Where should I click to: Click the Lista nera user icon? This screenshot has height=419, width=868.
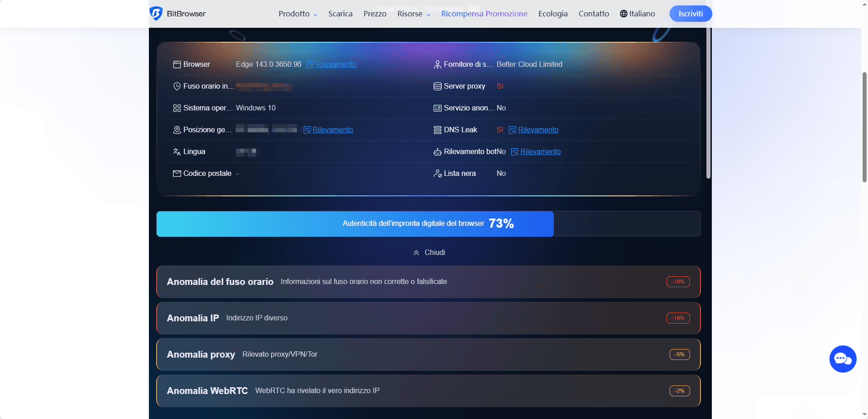[438, 173]
